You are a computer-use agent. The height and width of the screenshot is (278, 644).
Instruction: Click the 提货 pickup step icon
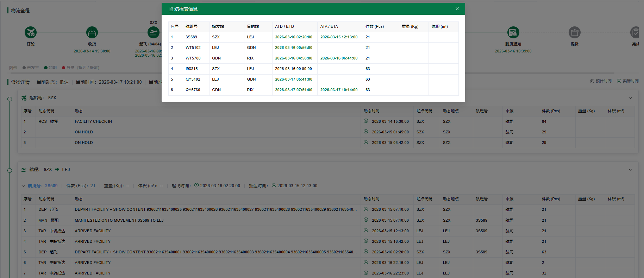tap(574, 32)
